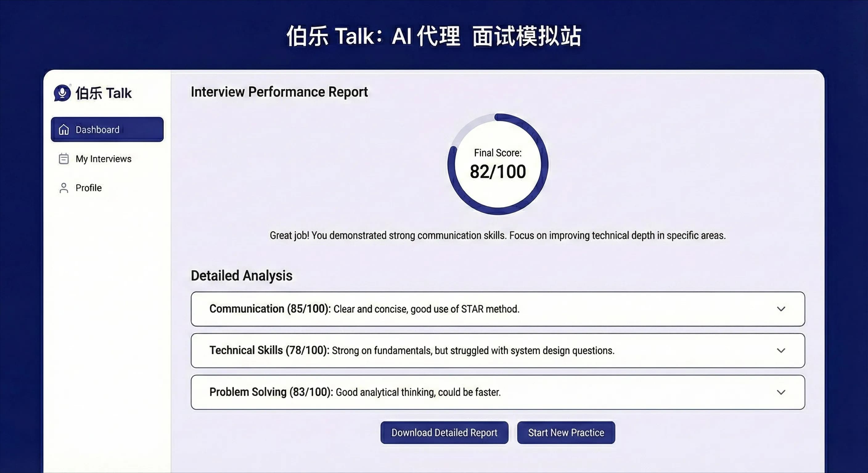868x473 pixels.
Task: Expand the Communication analysis section
Action: 781,309
